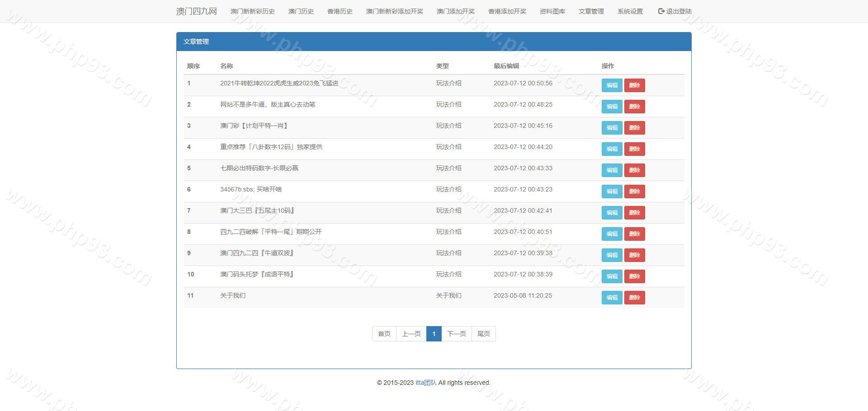Click the logout icon labeled 退出登陆

pyautogui.click(x=661, y=11)
